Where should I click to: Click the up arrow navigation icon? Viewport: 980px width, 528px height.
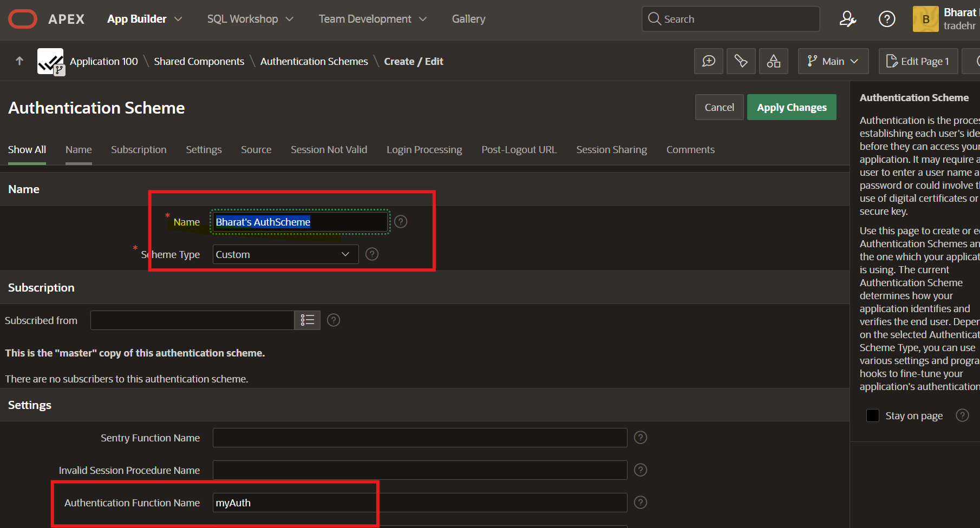coord(19,61)
